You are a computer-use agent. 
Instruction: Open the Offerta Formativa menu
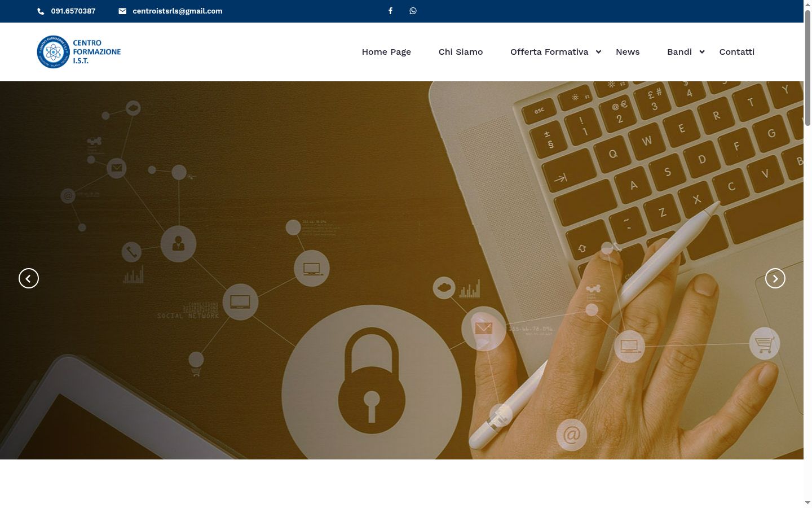(x=549, y=52)
